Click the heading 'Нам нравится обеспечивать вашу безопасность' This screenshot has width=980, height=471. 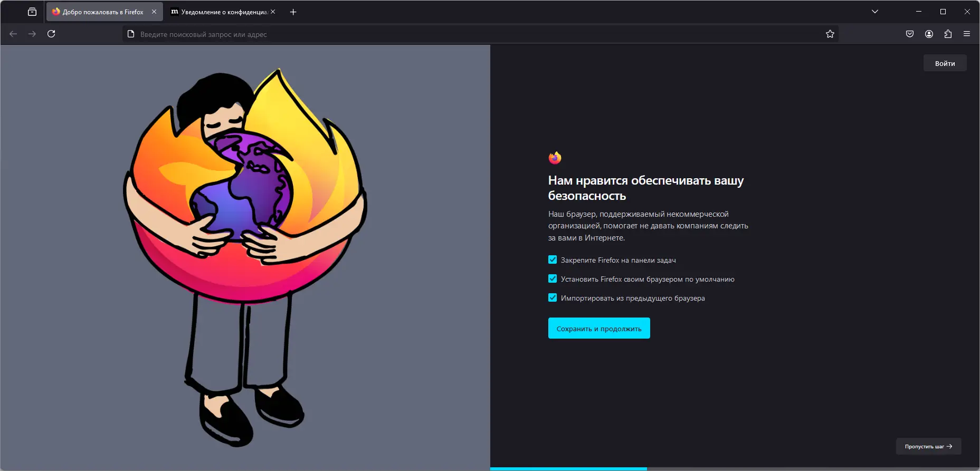pos(646,188)
